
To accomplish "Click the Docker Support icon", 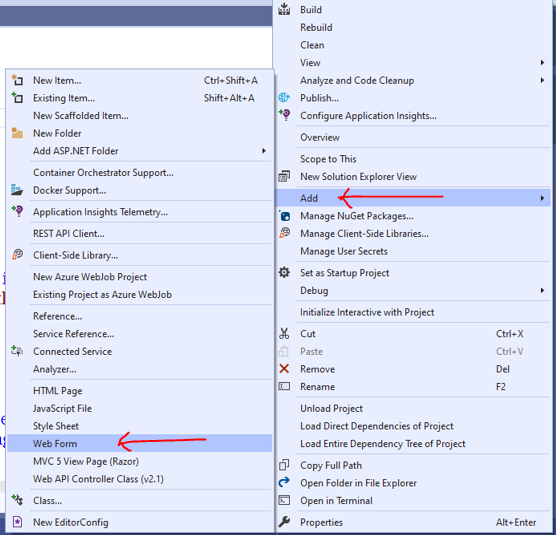I will (x=17, y=190).
